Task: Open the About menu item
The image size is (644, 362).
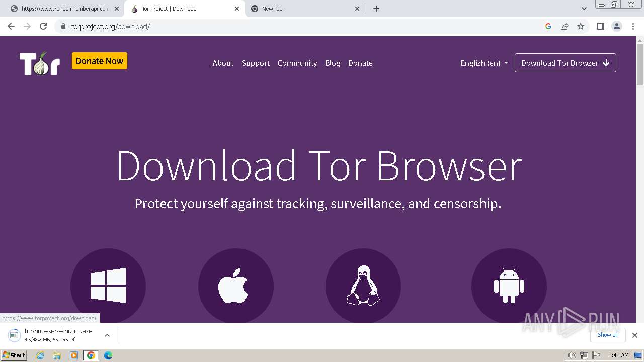Action: [223, 63]
